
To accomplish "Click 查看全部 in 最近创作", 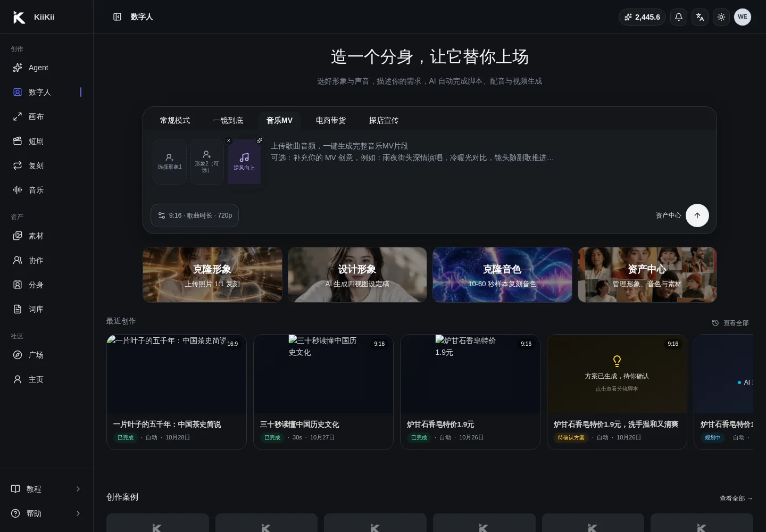I will tap(730, 323).
